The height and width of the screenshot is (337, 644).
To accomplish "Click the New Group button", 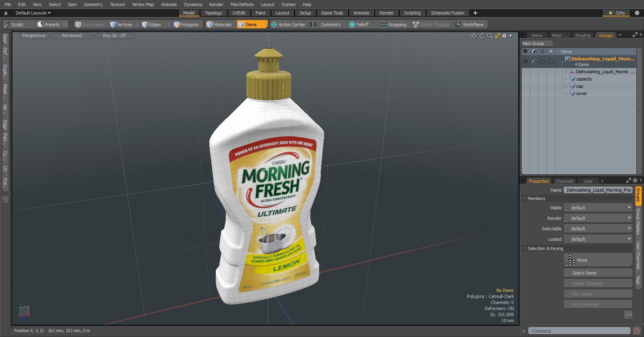I will click(x=537, y=43).
